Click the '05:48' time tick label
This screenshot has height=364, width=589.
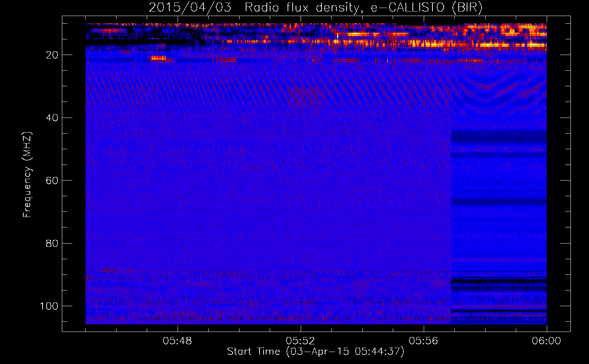click(177, 341)
